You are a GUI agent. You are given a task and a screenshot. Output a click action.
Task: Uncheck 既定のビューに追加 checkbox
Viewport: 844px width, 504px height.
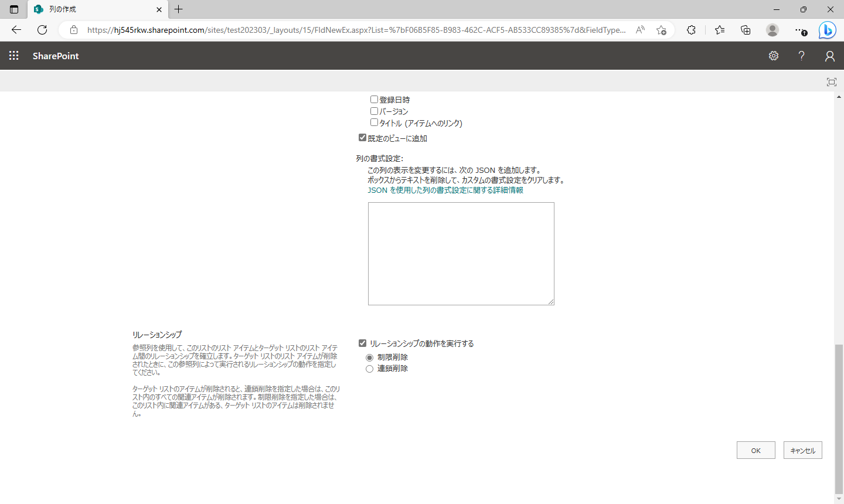tap(362, 138)
